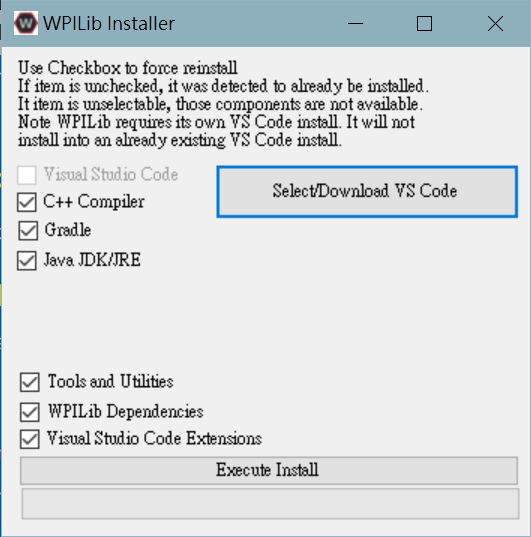Image resolution: width=531 pixels, height=537 pixels.
Task: Maximize the WPILib Installer window
Action: pyautogui.click(x=424, y=24)
